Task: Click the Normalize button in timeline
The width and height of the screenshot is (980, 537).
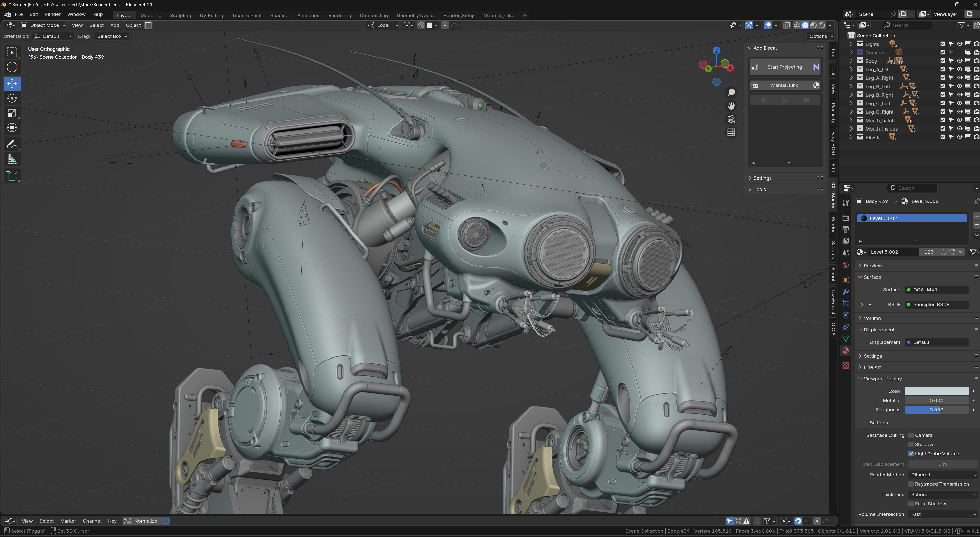Action: pos(145,521)
